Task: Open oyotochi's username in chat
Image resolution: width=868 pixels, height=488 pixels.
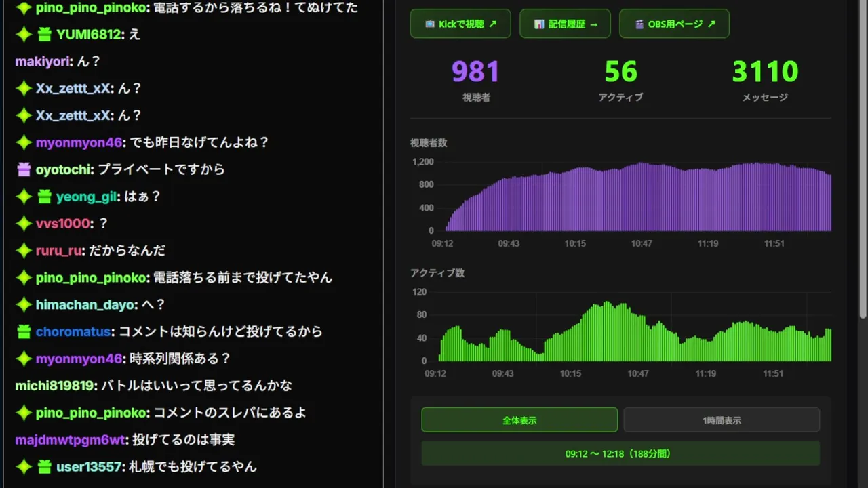Action: click(63, 169)
